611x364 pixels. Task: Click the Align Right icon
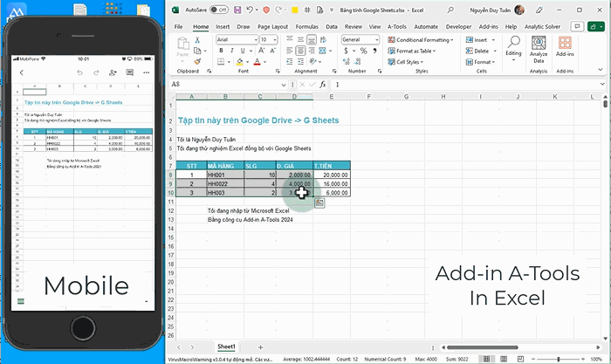tap(312, 51)
